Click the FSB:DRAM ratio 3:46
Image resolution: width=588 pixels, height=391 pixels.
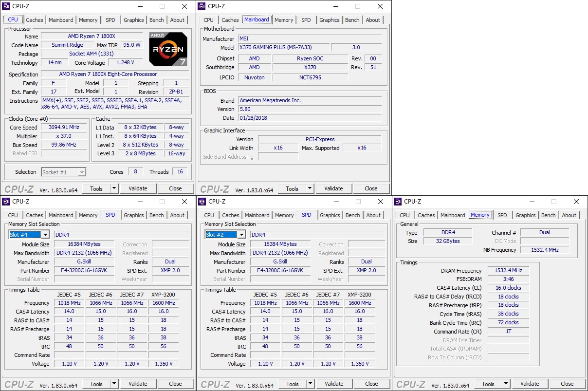(508, 279)
